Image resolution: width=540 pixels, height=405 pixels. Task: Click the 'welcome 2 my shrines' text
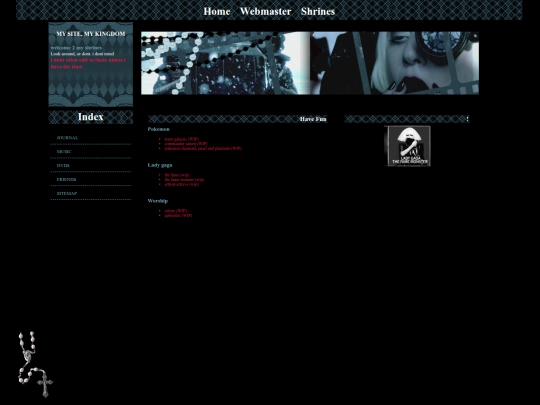click(x=76, y=48)
